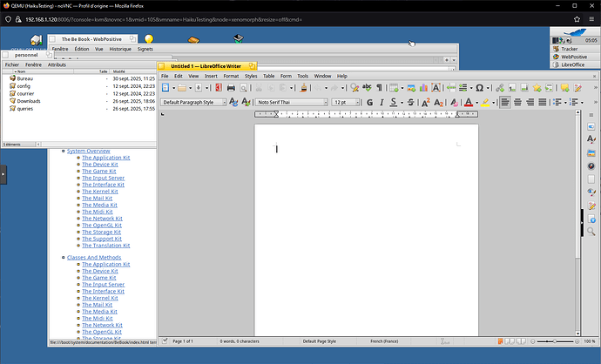Viewport: 601px width, 364px height.
Task: Open the Attributs menu in Tracker window
Action: click(57, 64)
